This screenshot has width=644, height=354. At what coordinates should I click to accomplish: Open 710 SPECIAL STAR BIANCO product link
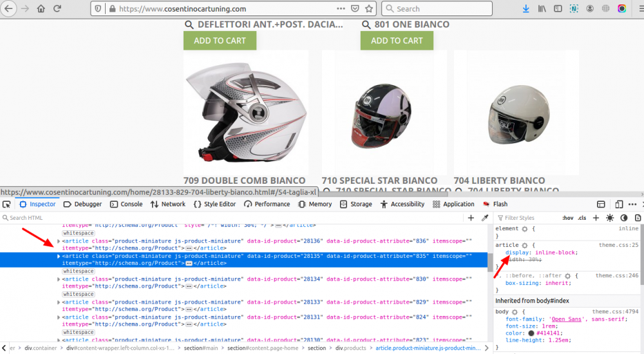(379, 181)
